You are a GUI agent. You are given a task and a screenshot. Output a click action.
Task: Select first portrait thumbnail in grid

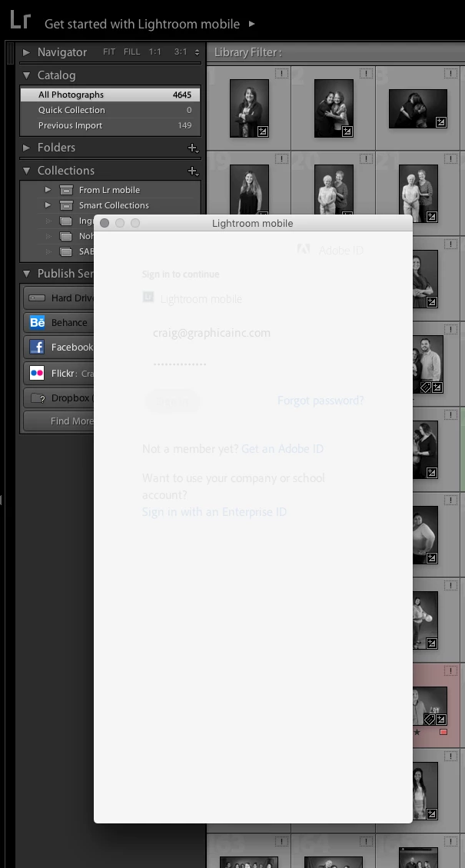pyautogui.click(x=249, y=108)
